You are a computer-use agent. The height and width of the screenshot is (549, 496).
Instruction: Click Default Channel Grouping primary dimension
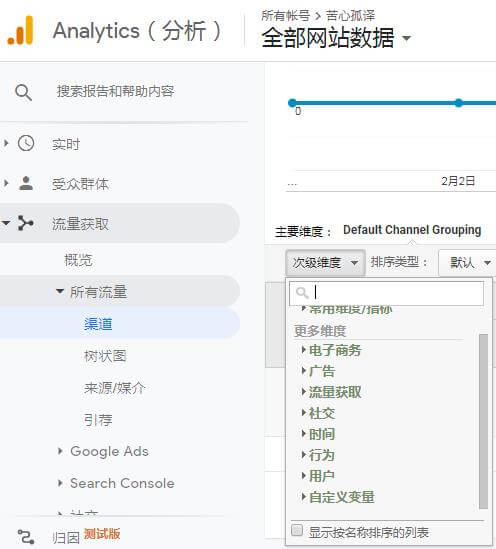point(412,230)
